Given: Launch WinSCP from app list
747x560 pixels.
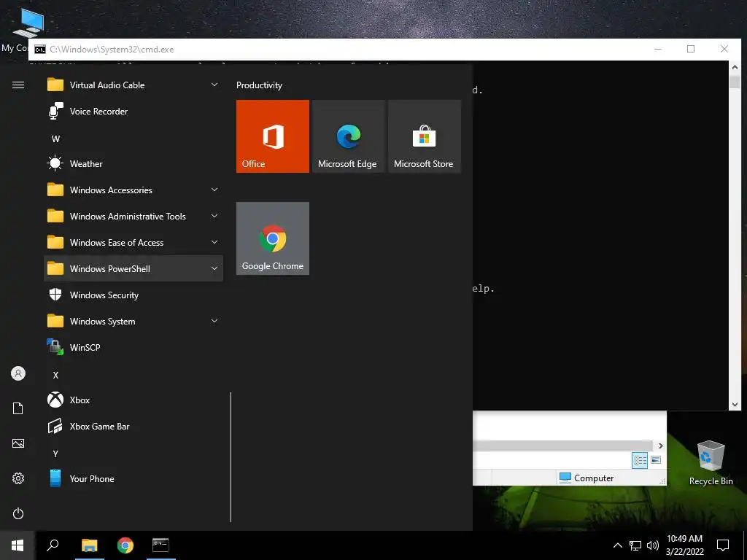Looking at the screenshot, I should click(133, 348).
